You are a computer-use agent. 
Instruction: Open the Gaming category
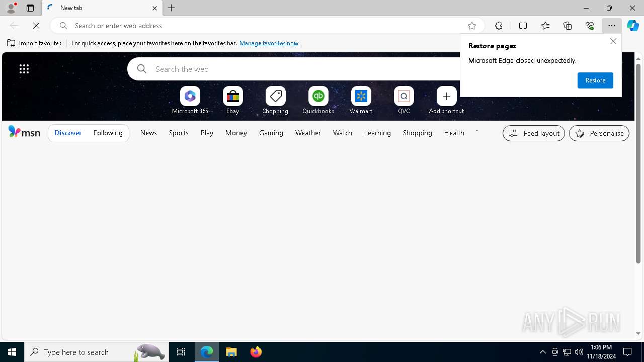[271, 133]
